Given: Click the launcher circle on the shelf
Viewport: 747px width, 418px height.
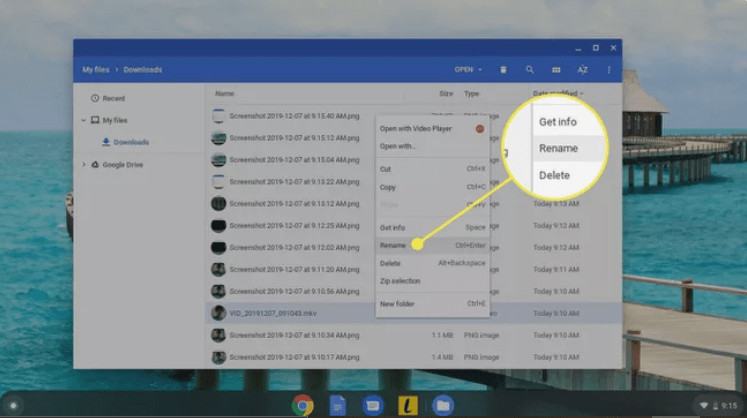Looking at the screenshot, I should pos(13,405).
